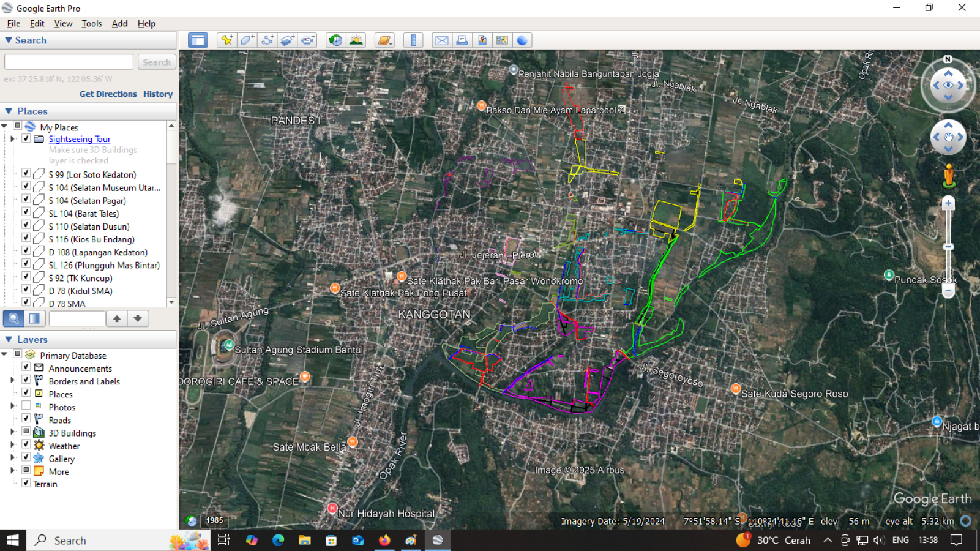
Task: Open Google Earth on web globe icon
Action: pos(522,40)
